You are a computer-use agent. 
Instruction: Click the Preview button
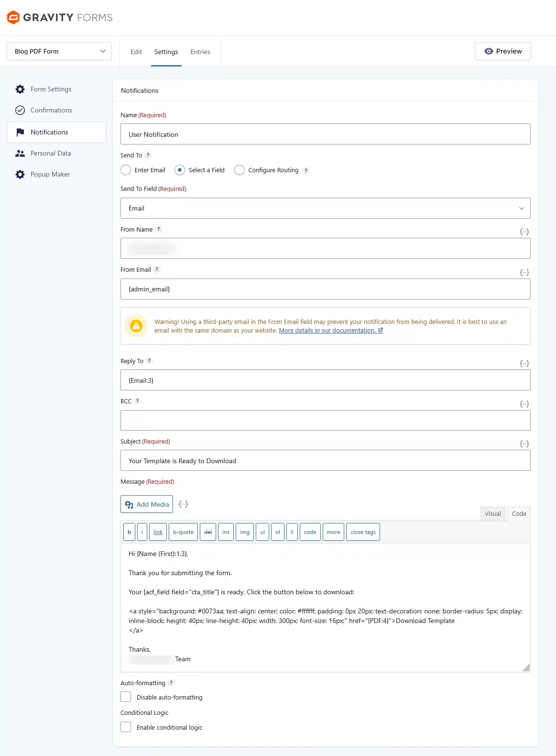(503, 51)
